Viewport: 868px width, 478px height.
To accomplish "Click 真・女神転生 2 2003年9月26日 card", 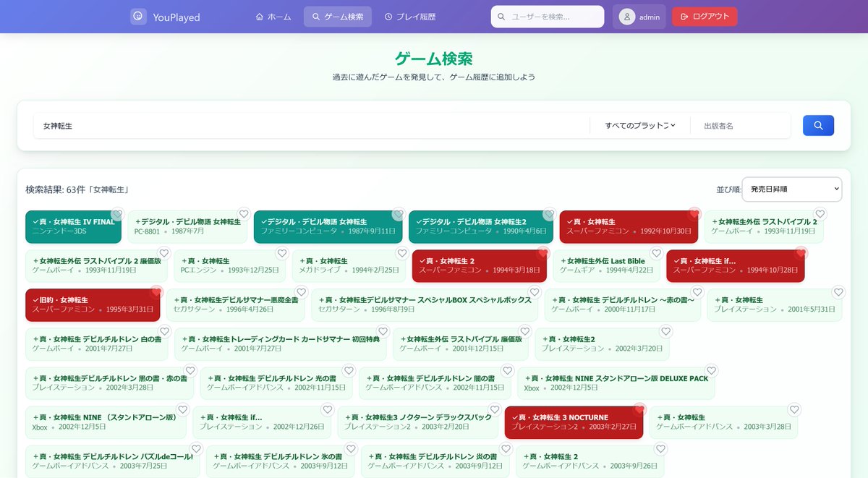I will [x=590, y=461].
